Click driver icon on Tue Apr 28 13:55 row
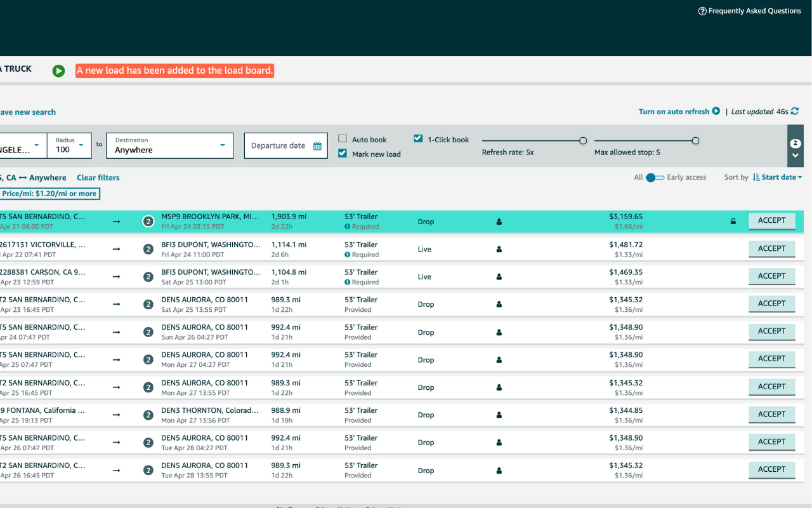 (x=499, y=471)
